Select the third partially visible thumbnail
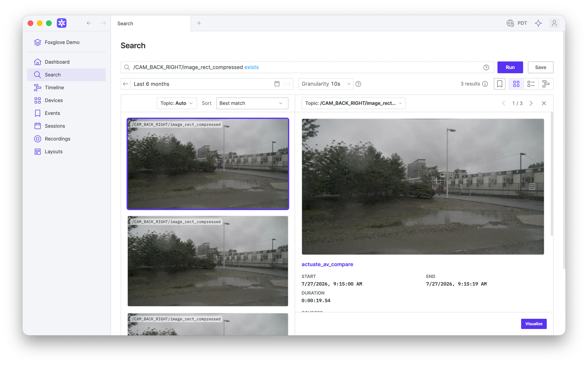This screenshot has height=365, width=588. point(208,324)
